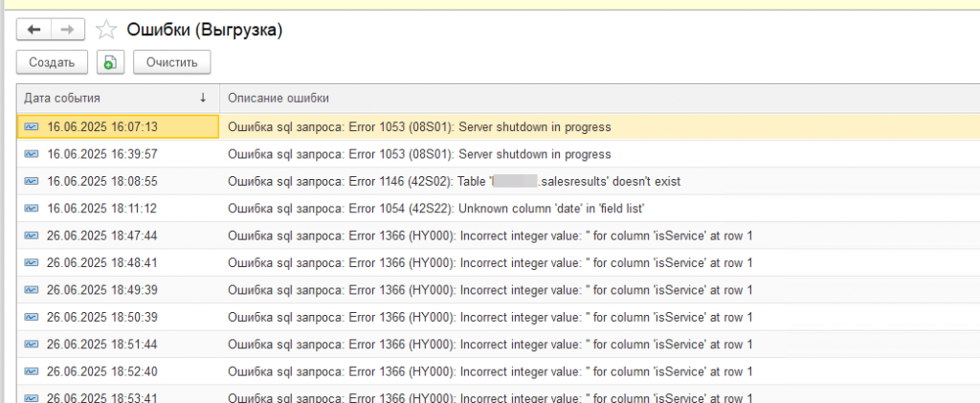
Task: Select the first Server shutdown in progress description
Action: click(x=419, y=127)
